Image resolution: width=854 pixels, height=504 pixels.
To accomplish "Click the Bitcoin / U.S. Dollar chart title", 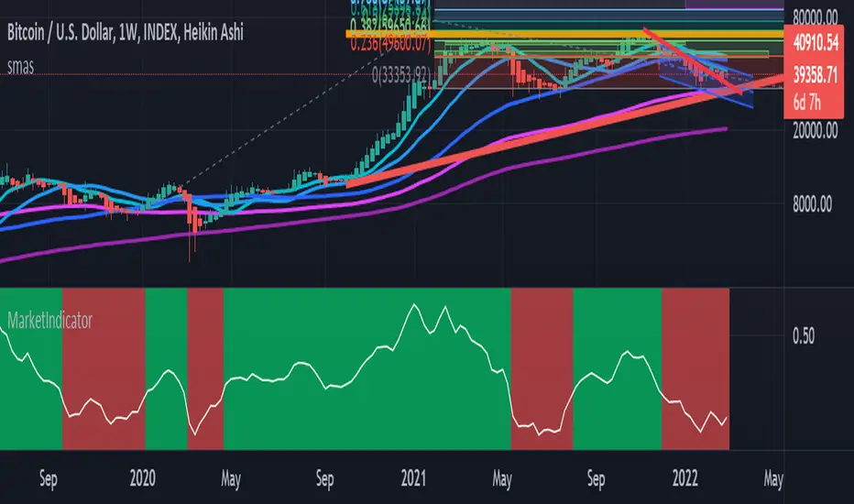I will click(126, 33).
